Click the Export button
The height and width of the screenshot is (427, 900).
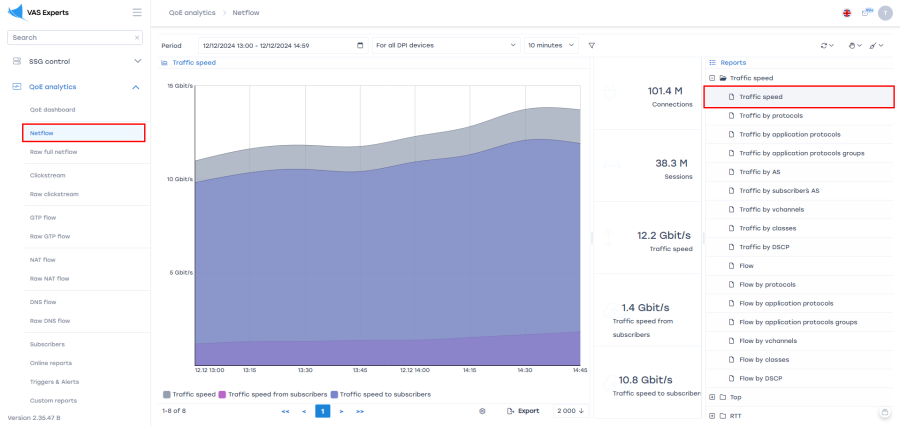coord(523,411)
